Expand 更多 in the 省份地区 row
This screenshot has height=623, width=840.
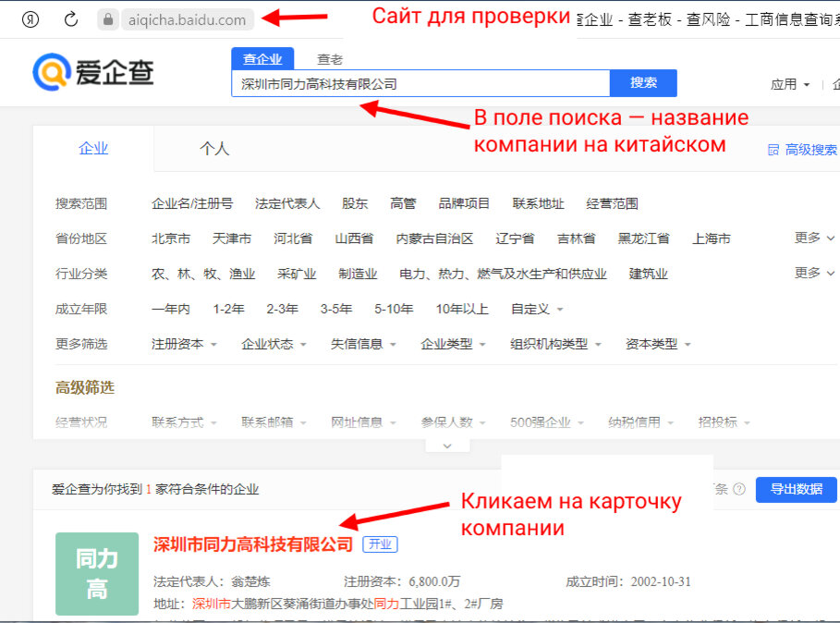(814, 238)
